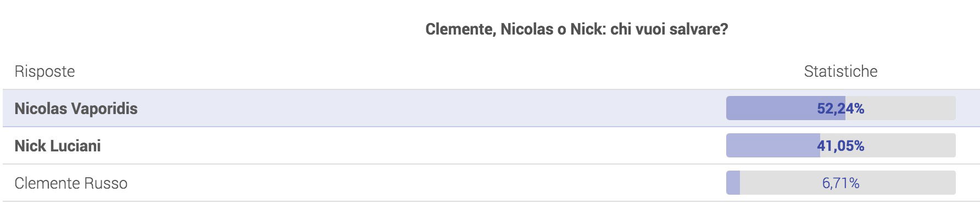
Task: Select the Nicolas Vaporidis answer label
Action: [76, 109]
